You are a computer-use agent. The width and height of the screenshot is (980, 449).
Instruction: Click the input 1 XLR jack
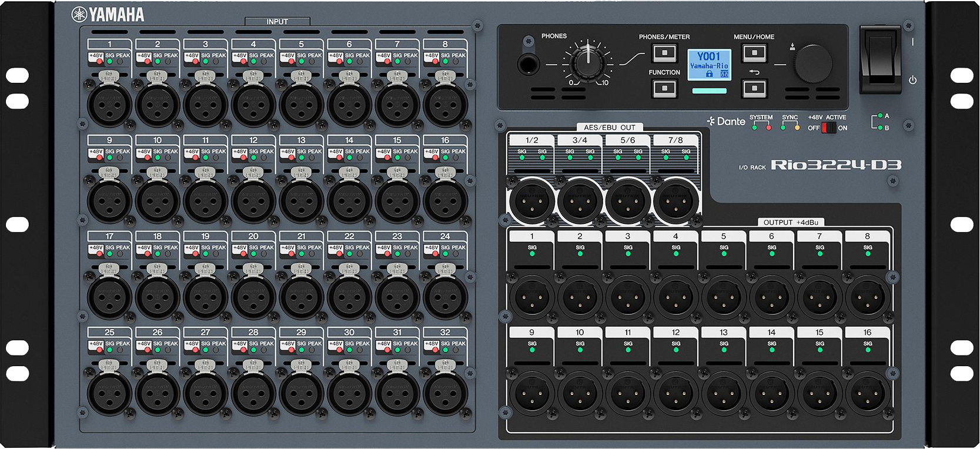click(x=109, y=105)
